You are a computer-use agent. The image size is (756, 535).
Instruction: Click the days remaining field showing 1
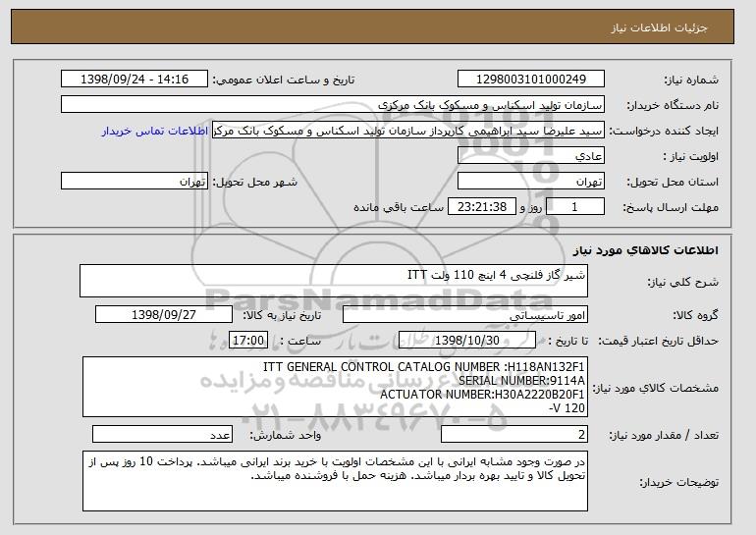(x=574, y=207)
